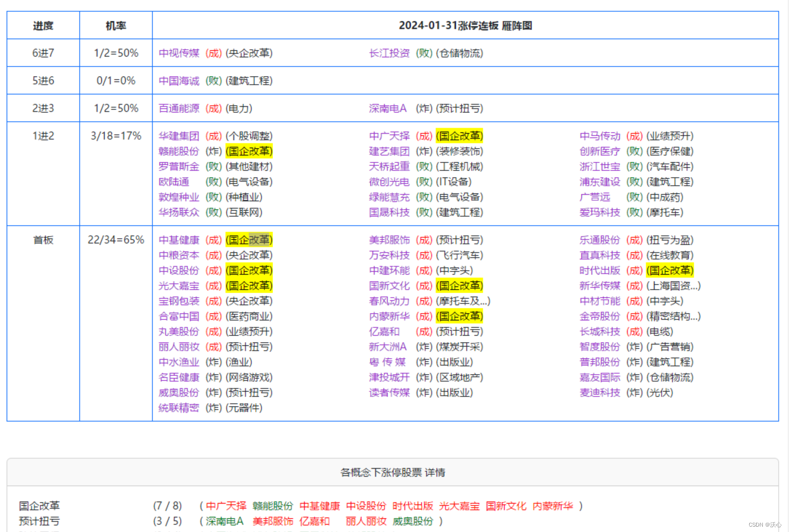The height and width of the screenshot is (532, 789).
Task: Click the 长城科技 stock link
Action: [x=600, y=331]
